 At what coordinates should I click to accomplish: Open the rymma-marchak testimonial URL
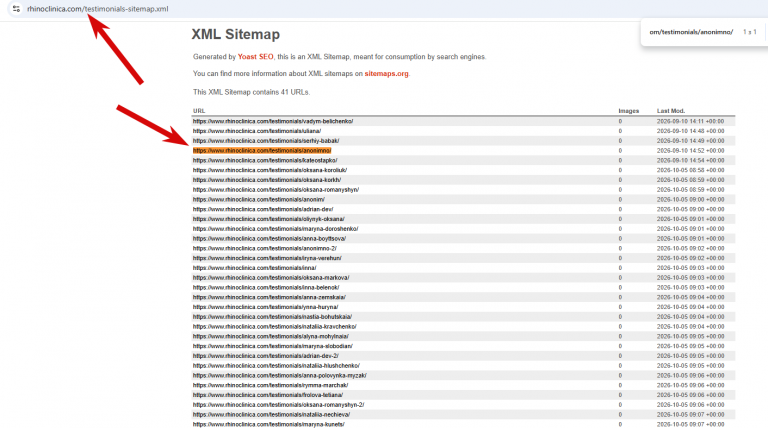click(270, 385)
